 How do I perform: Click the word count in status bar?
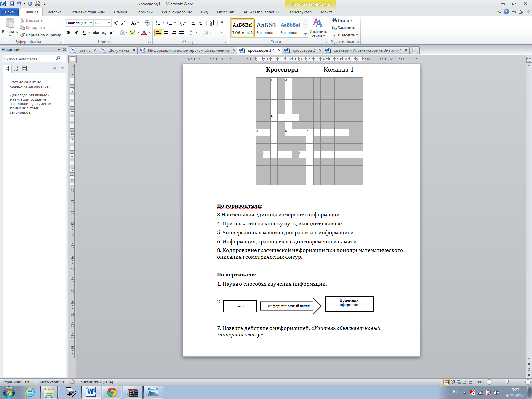coord(51,382)
